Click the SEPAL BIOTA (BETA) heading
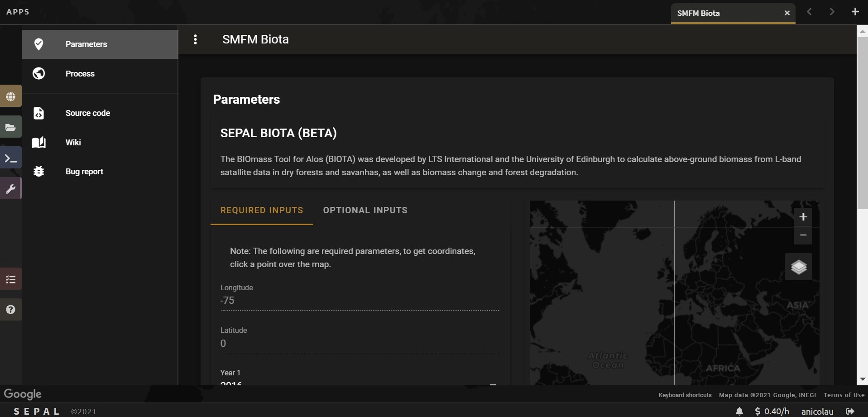 tap(278, 133)
